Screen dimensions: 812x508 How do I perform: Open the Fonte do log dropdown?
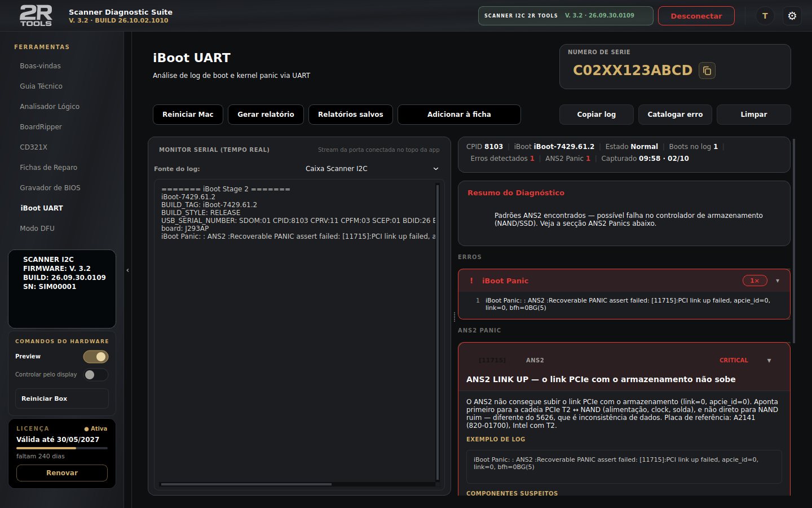pyautogui.click(x=372, y=169)
